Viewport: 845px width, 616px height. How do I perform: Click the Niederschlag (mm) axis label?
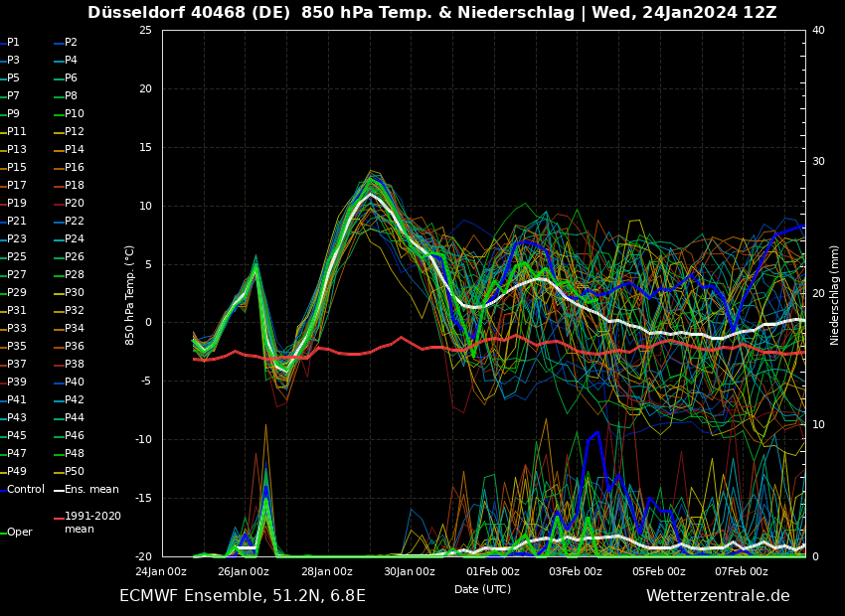point(835,294)
